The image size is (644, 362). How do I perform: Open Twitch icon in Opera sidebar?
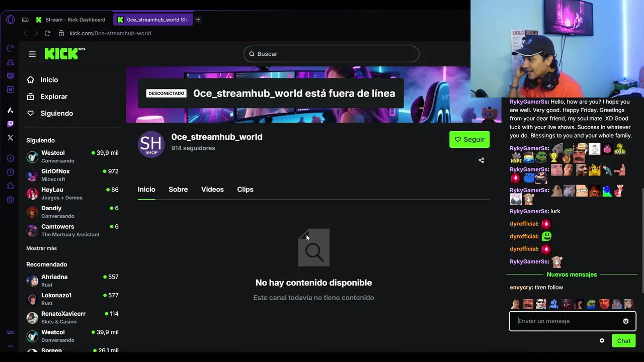[11, 124]
